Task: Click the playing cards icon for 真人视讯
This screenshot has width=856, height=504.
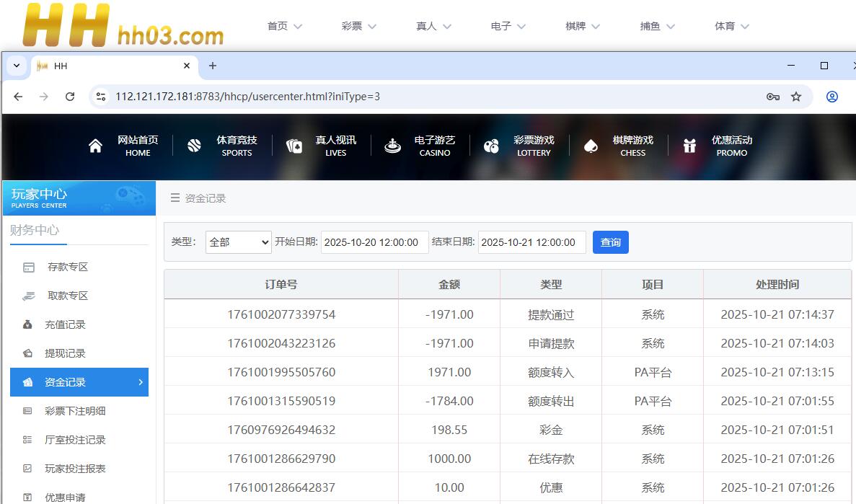Action: click(x=294, y=146)
